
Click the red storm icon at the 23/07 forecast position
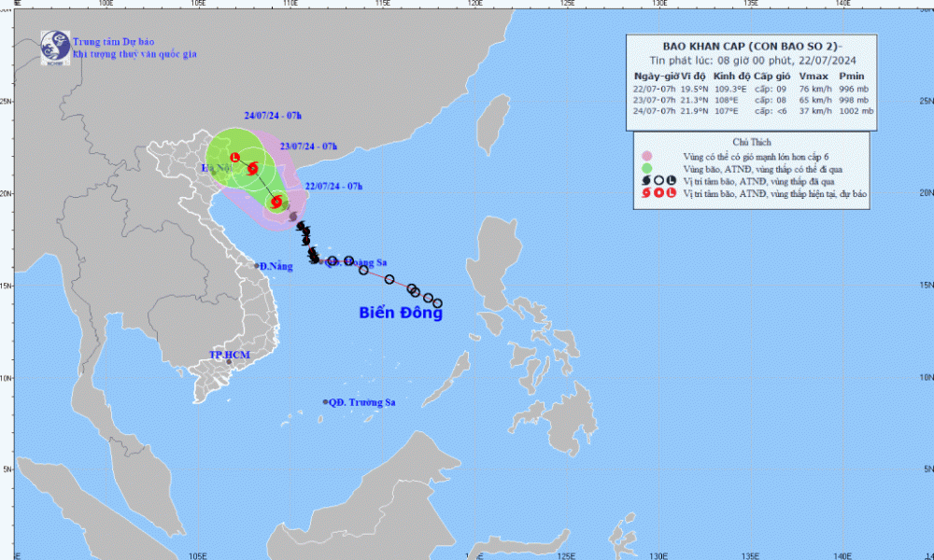(253, 168)
